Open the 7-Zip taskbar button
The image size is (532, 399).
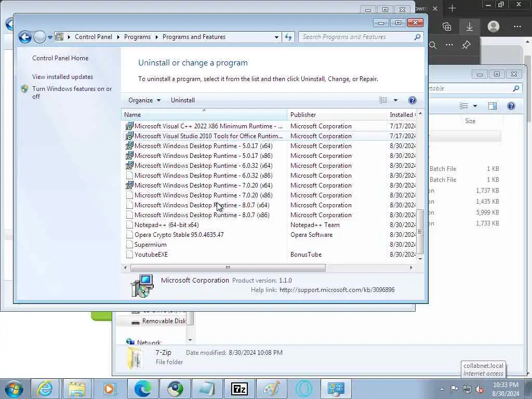239,389
